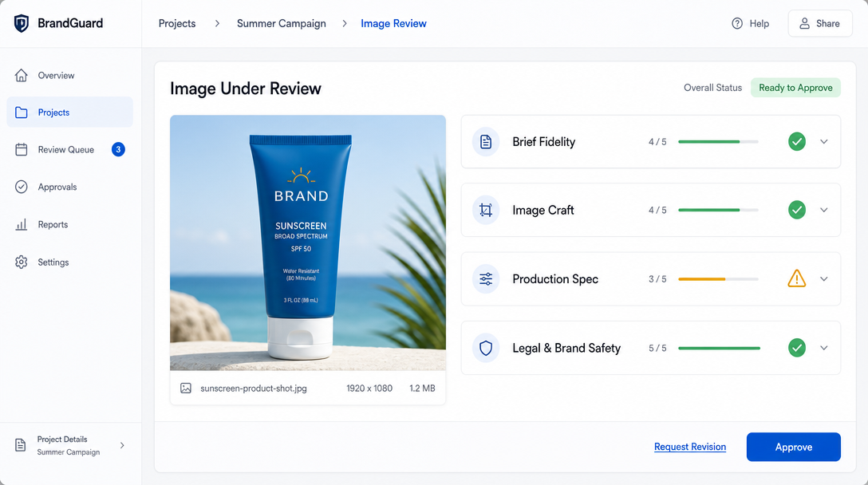Click the BrandGuard shield logo icon
868x485 pixels.
21,23
